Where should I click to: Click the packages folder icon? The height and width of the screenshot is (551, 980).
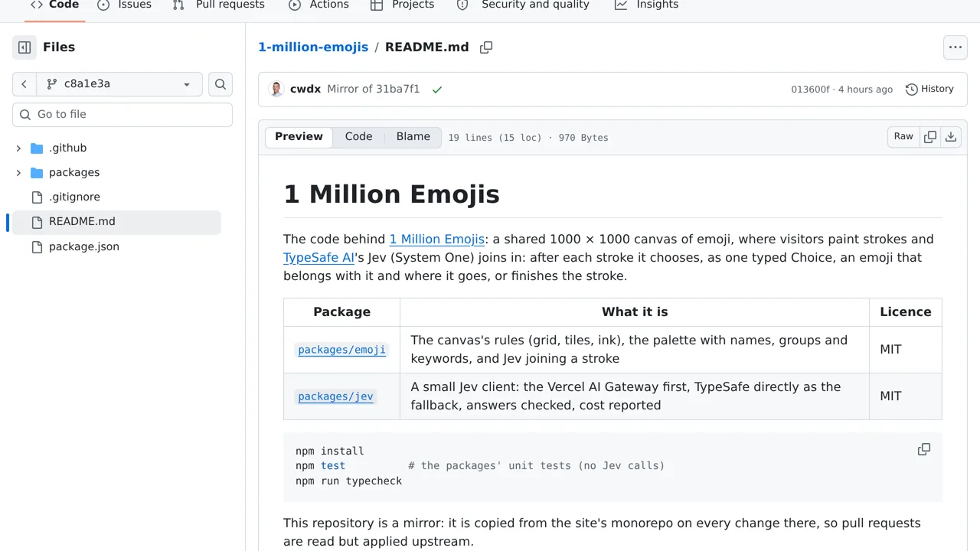click(37, 173)
